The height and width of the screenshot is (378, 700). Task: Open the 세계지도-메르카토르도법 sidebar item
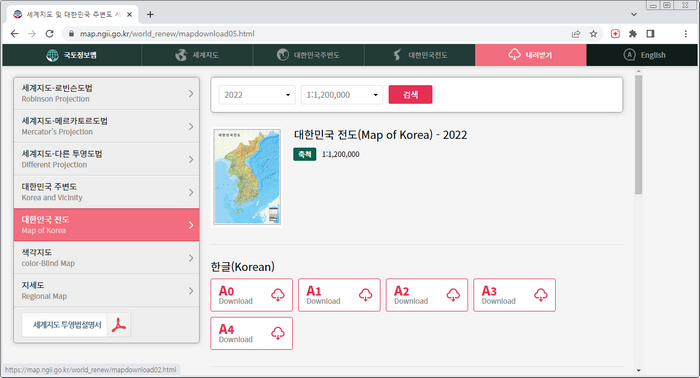tap(106, 126)
